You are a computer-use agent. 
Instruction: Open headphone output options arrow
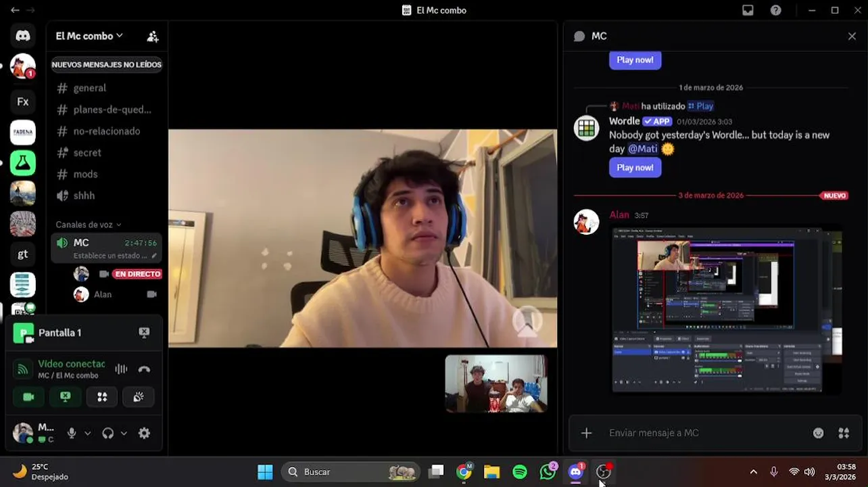tap(124, 434)
